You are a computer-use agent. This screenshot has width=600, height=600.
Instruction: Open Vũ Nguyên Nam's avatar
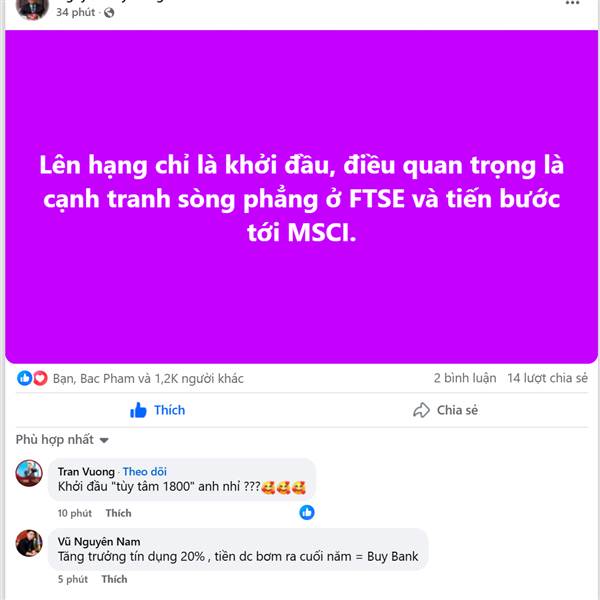pos(29,543)
